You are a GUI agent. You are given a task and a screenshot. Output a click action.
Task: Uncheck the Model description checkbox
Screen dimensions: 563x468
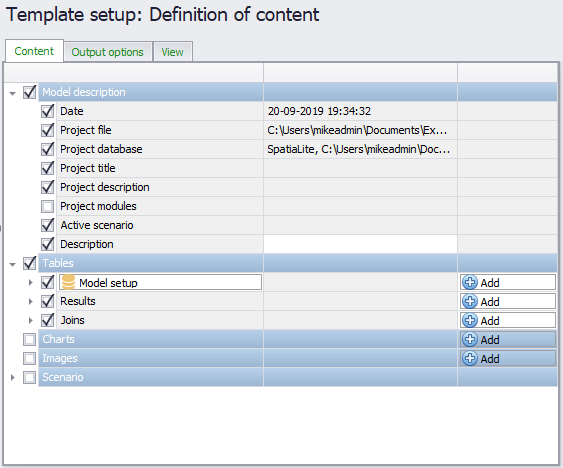(29, 92)
